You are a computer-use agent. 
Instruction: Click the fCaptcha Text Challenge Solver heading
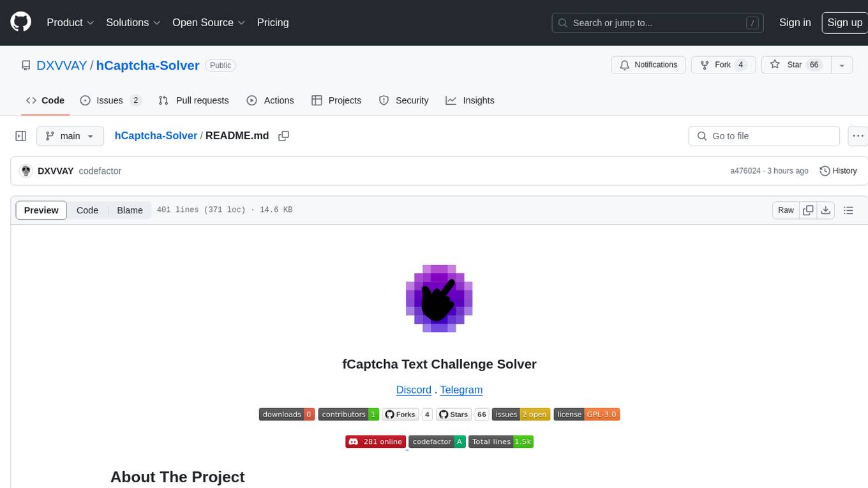coord(439,364)
